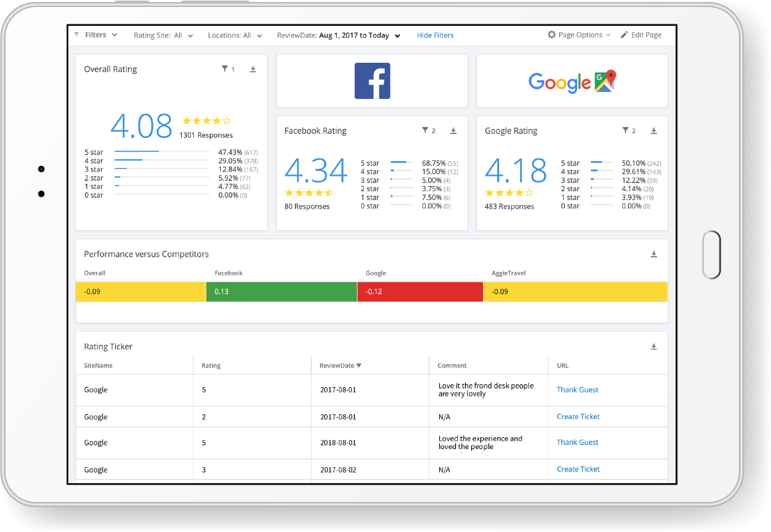Image resolution: width=771 pixels, height=532 pixels.
Task: Click the Google 4 star bar
Action: point(602,171)
